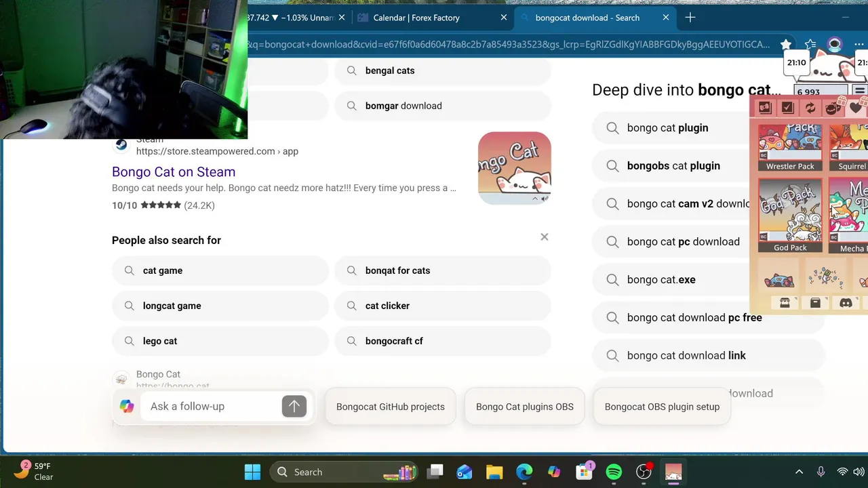Open the browser profile avatar

pyautogui.click(x=835, y=44)
